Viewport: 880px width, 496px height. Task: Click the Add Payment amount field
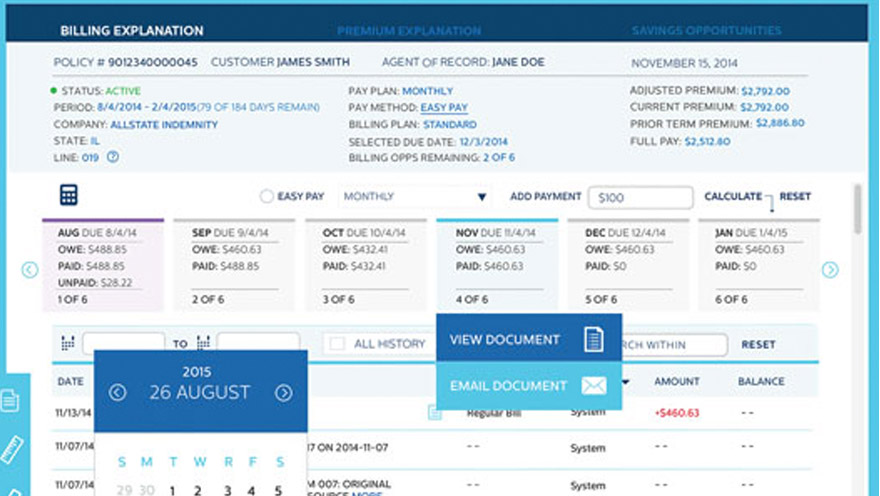(640, 198)
